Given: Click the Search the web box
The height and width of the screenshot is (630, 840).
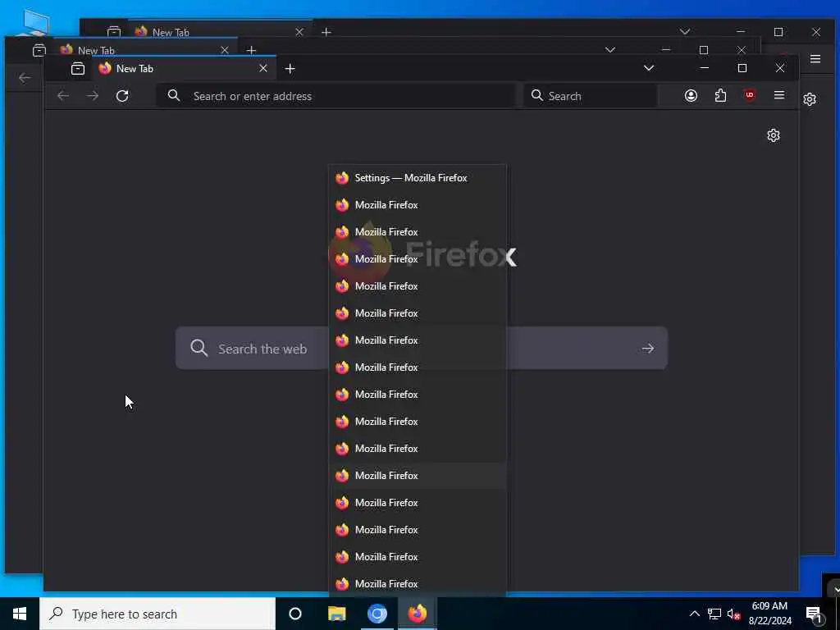Looking at the screenshot, I should [x=422, y=348].
